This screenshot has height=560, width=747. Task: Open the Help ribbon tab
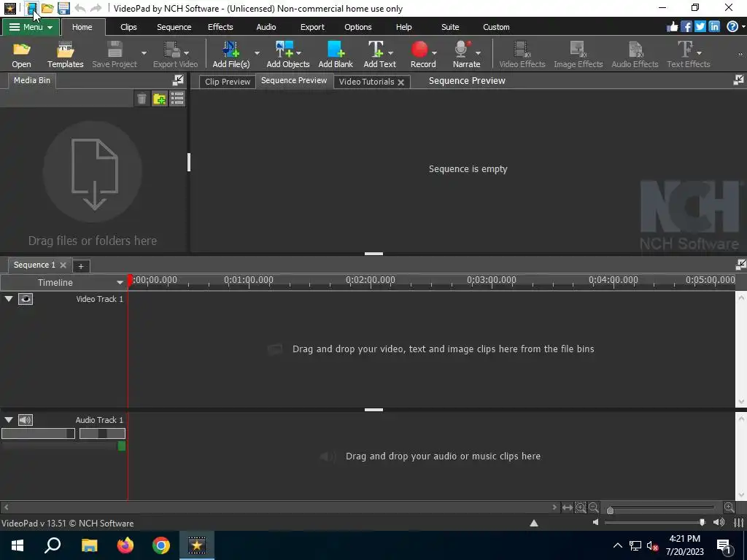click(403, 27)
